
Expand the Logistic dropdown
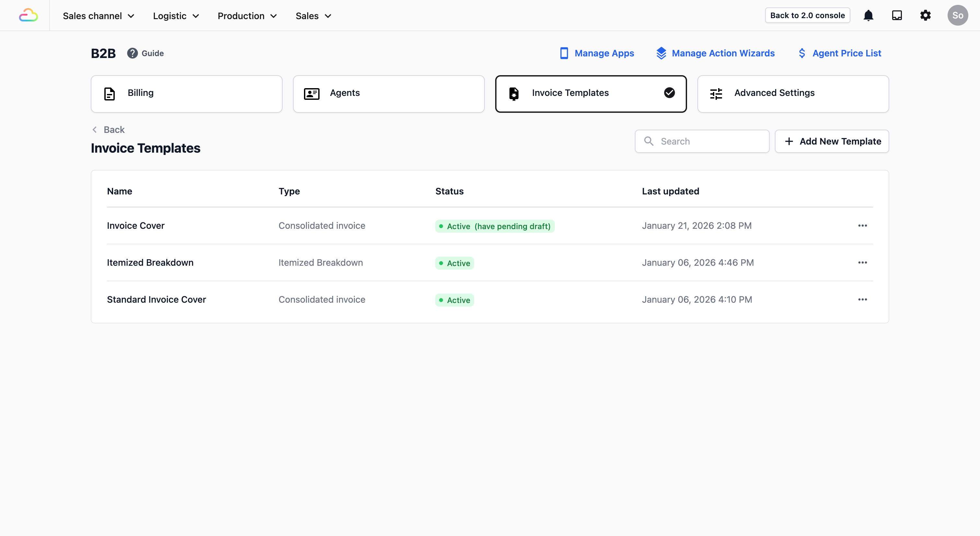pyautogui.click(x=176, y=16)
